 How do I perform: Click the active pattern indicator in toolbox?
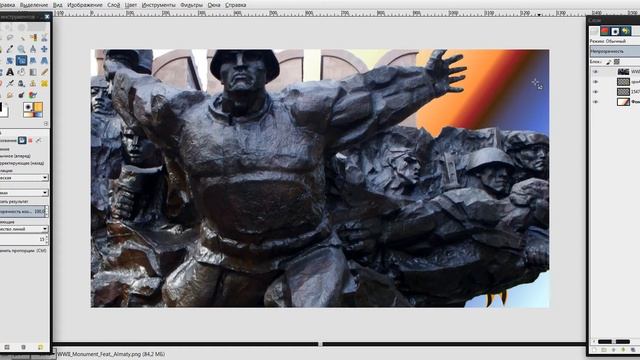[38, 107]
